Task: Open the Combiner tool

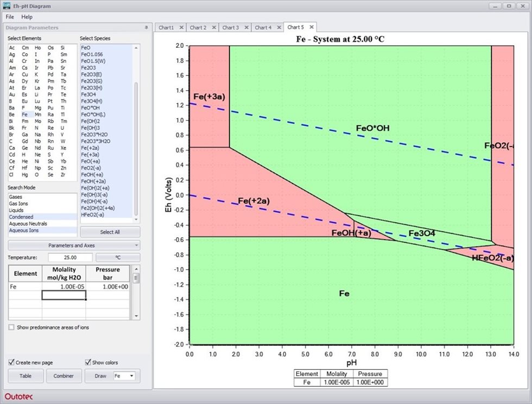Action: 64,375
